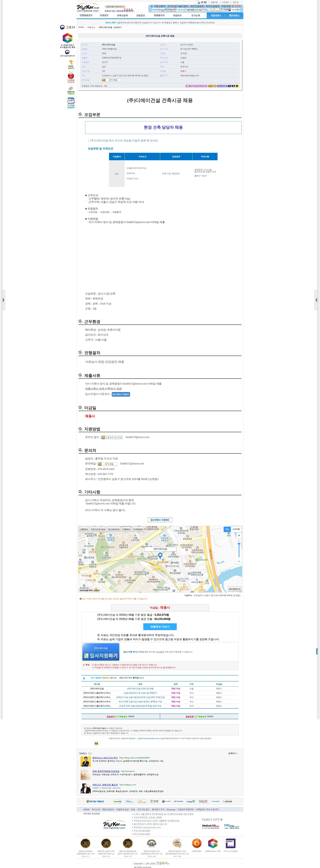
Task: Share the posting on X (Twitter)
Action: pyautogui.click(x=229, y=86)
